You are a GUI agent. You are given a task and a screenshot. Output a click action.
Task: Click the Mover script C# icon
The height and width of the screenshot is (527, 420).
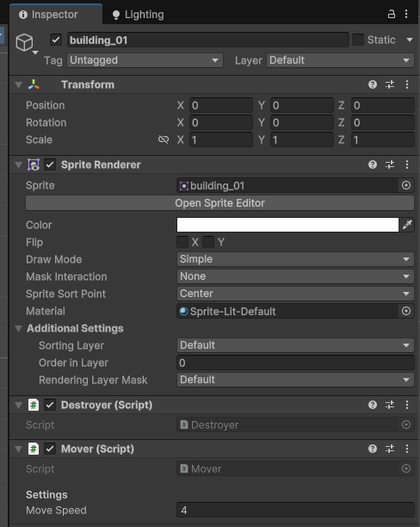pos(34,449)
